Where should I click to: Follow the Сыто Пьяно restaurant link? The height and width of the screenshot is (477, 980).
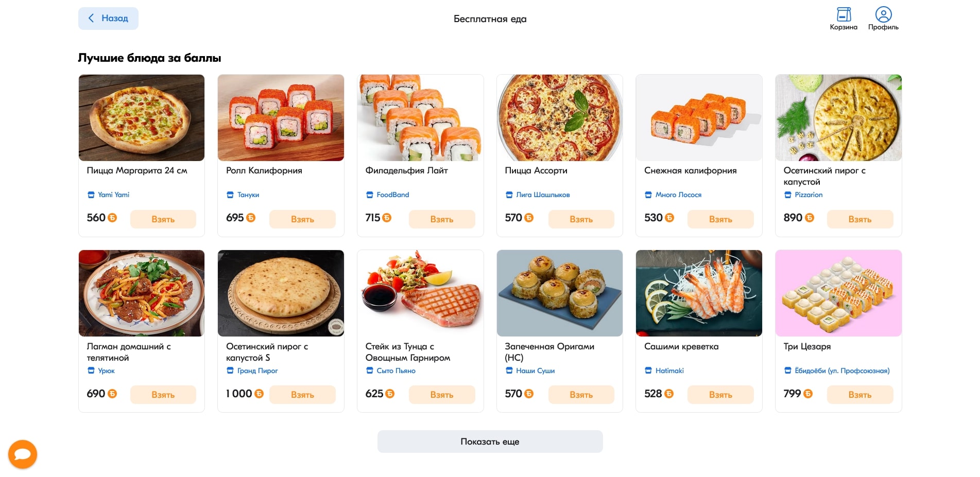(396, 370)
